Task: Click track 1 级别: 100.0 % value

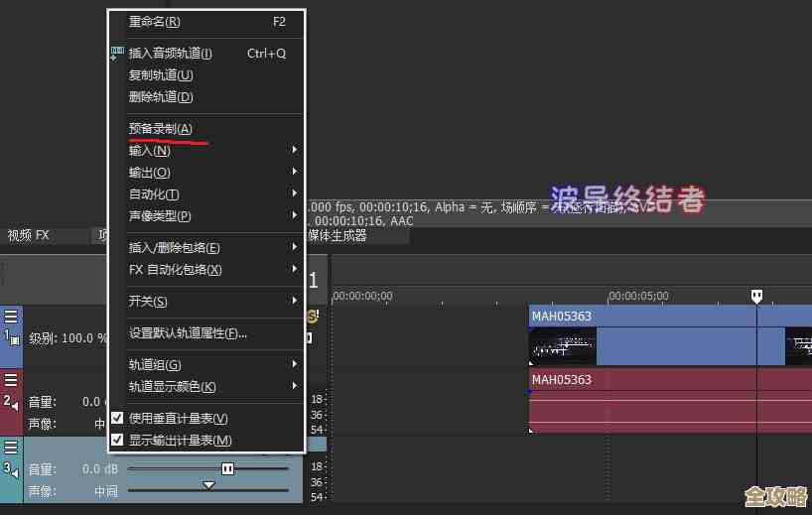Action: pyautogui.click(x=84, y=339)
